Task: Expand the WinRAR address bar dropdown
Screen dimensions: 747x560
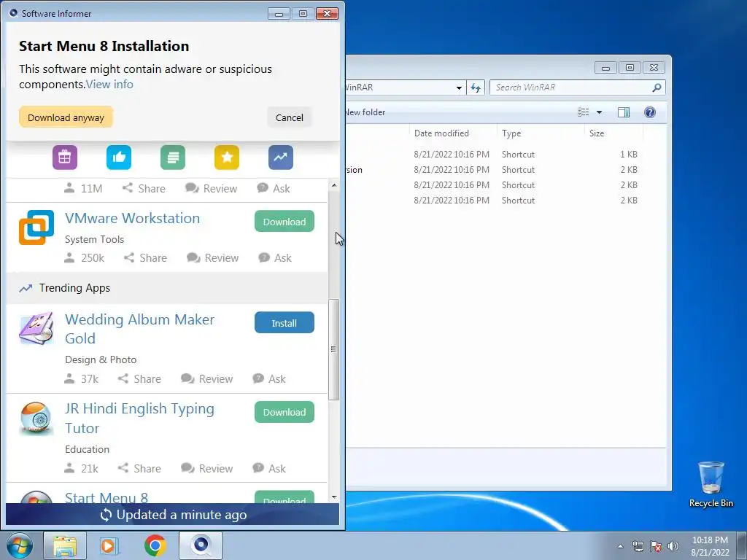Action: click(459, 87)
